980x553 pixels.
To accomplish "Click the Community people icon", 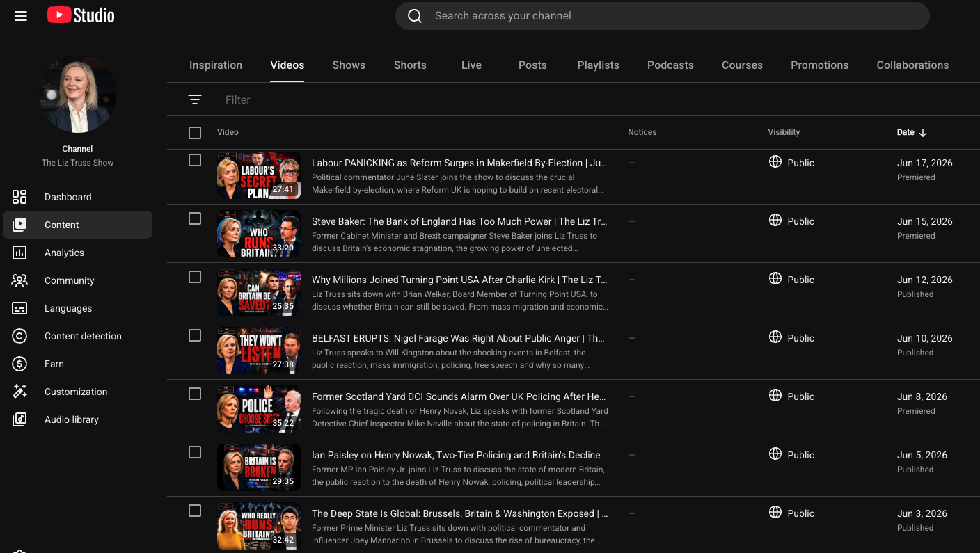I will pos(19,280).
